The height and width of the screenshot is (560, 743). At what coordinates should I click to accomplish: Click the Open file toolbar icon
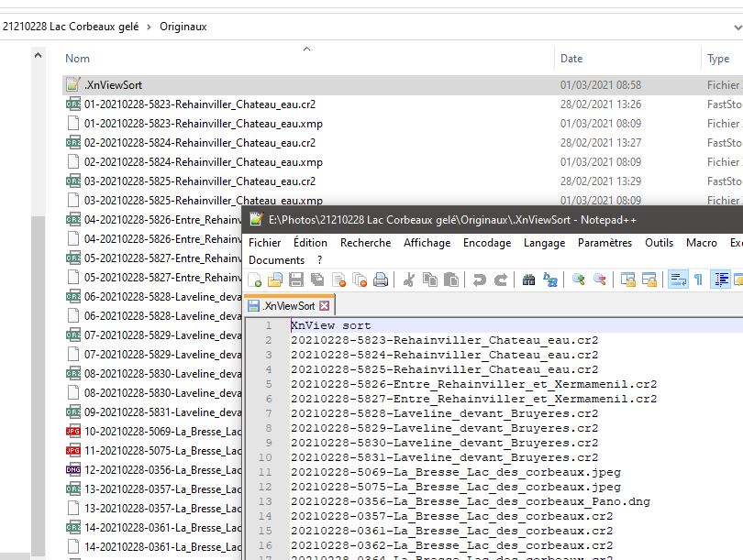274,280
